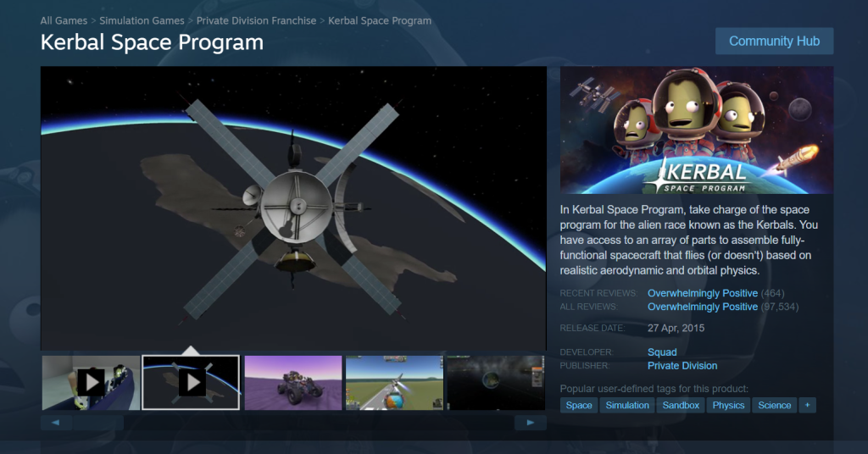Click the Space tag

579,406
